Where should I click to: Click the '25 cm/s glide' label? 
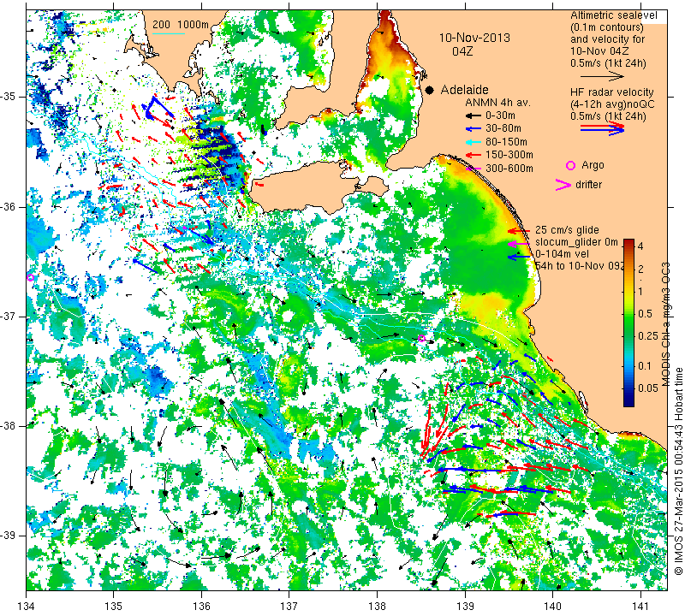(567, 230)
